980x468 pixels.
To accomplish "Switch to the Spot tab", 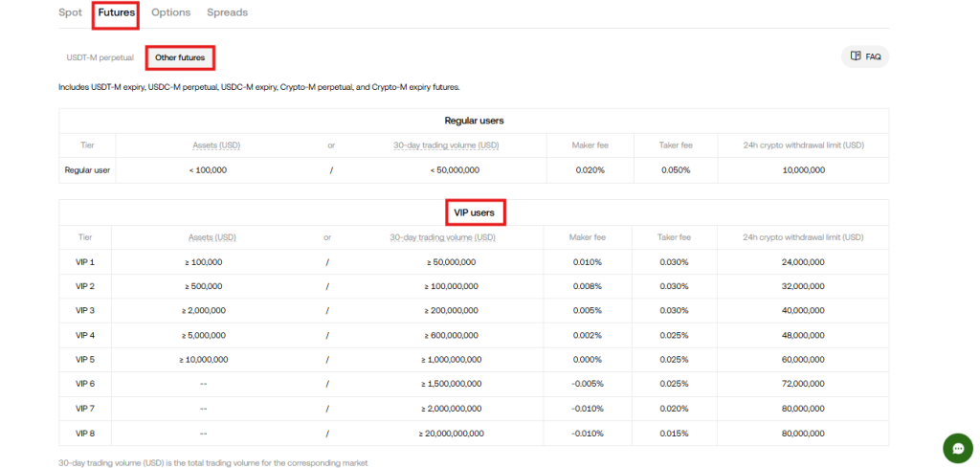I will pyautogui.click(x=70, y=12).
